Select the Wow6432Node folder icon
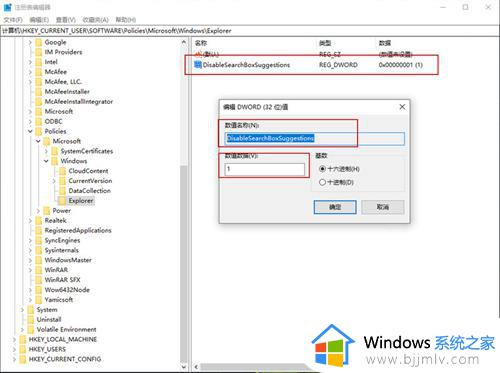 39,290
